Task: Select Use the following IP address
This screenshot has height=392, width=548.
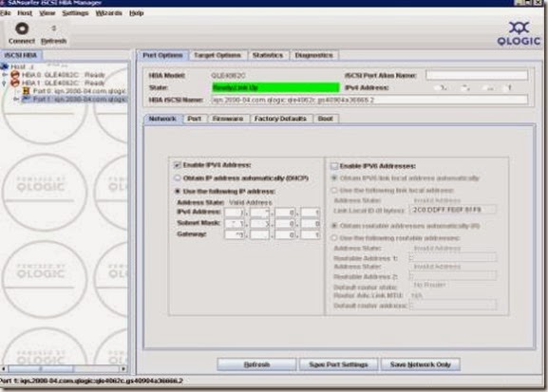Action: [178, 191]
